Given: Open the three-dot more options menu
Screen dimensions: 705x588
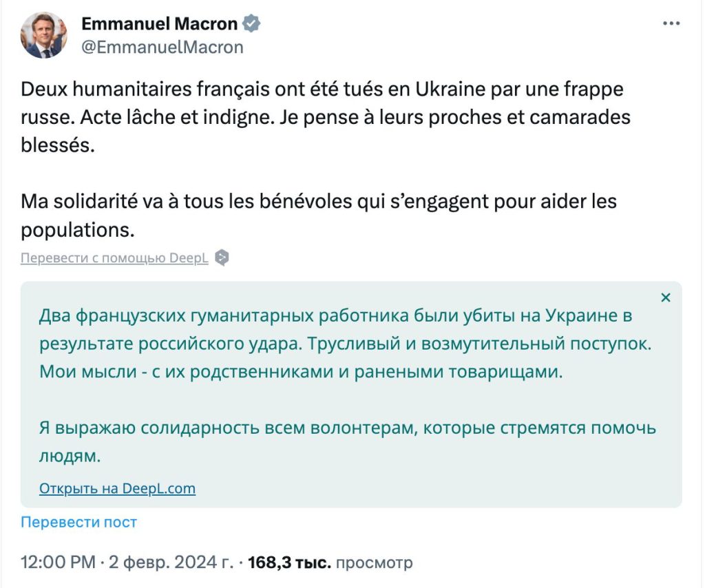Looking at the screenshot, I should (671, 21).
